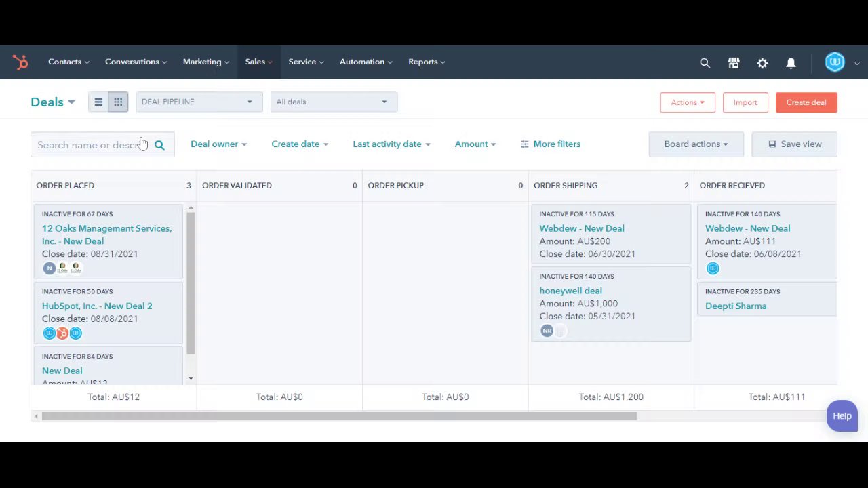868x488 pixels.
Task: Click the ORDER PLACED column header
Action: 65,186
